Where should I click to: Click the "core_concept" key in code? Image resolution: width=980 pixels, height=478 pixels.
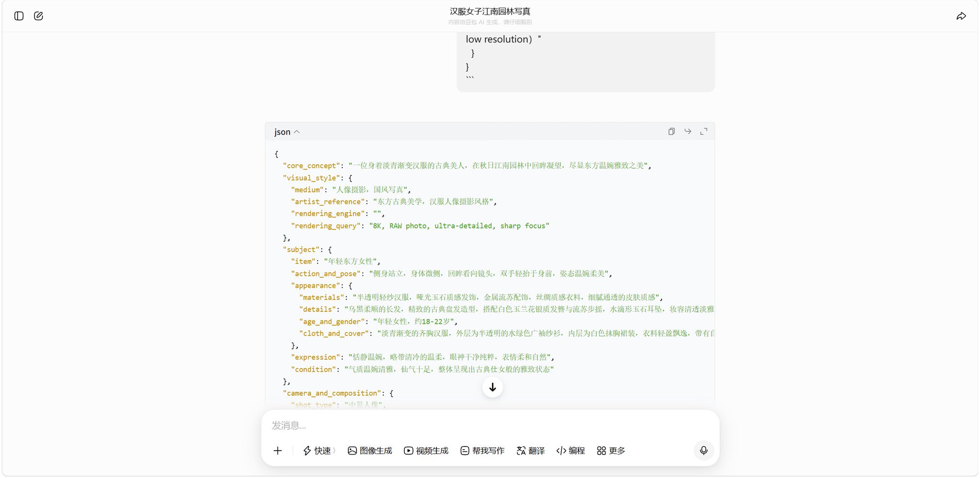click(312, 166)
